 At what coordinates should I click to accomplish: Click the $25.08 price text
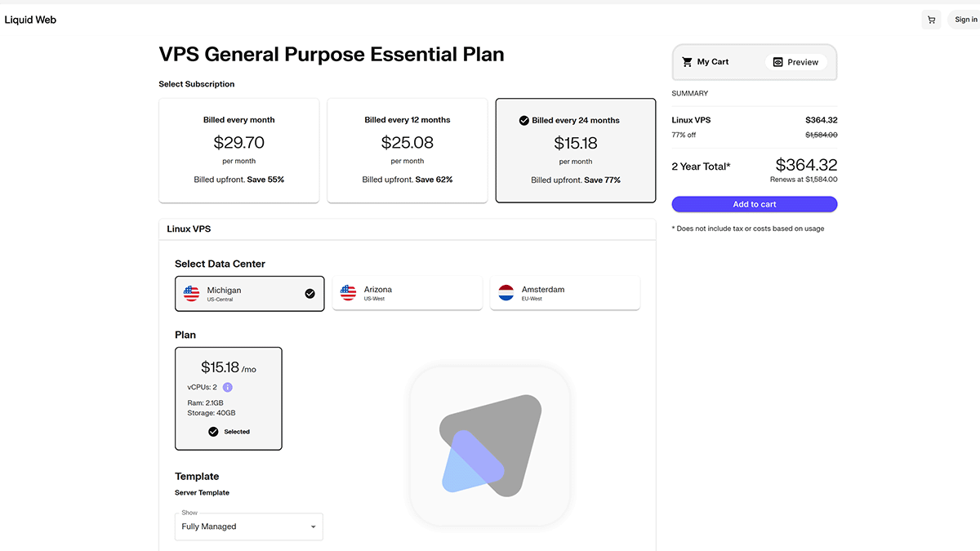coord(408,143)
